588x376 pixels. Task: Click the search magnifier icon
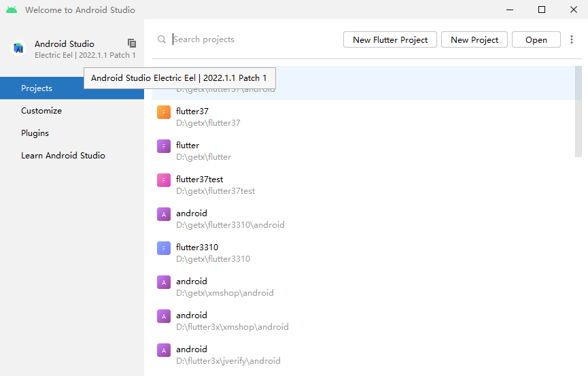(162, 39)
